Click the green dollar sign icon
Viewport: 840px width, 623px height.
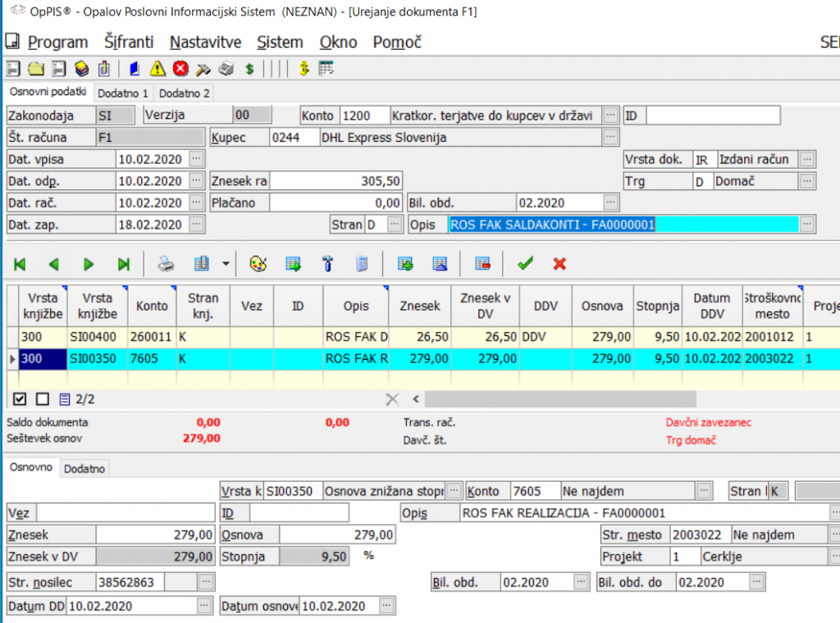coord(249,69)
